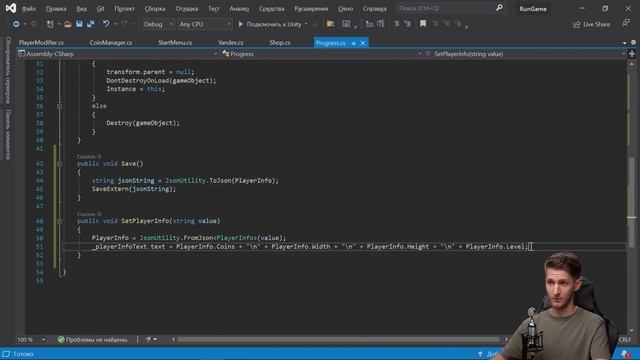640x360 pixels.
Task: Click the Increase Indent toolbar icon
Action: [x=380, y=24]
